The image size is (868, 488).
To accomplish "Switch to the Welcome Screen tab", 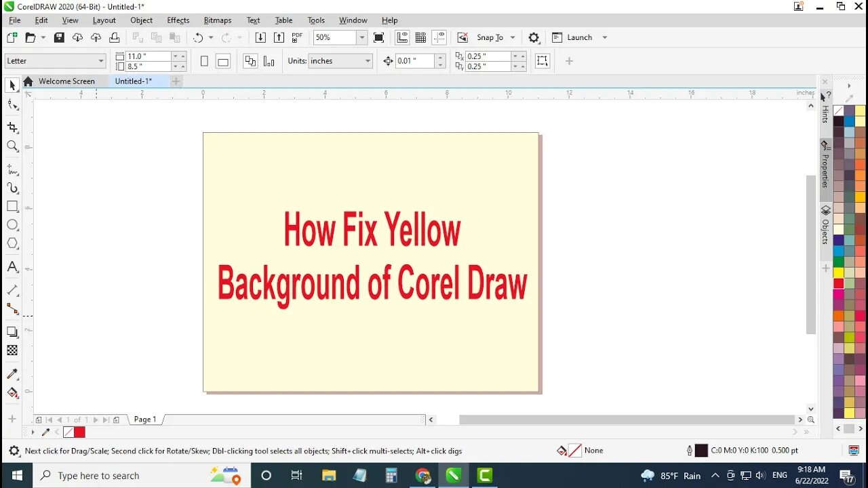I will click(66, 81).
